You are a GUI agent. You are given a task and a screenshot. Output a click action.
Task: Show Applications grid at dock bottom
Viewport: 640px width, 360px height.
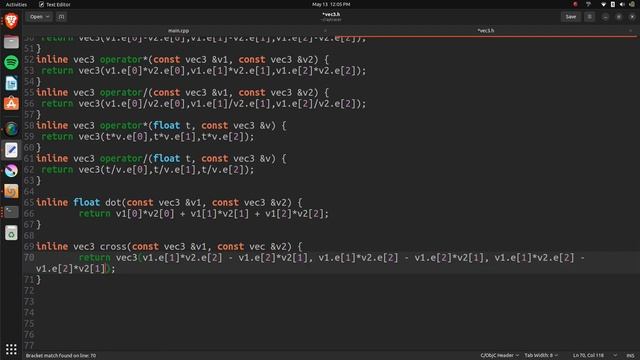11,349
